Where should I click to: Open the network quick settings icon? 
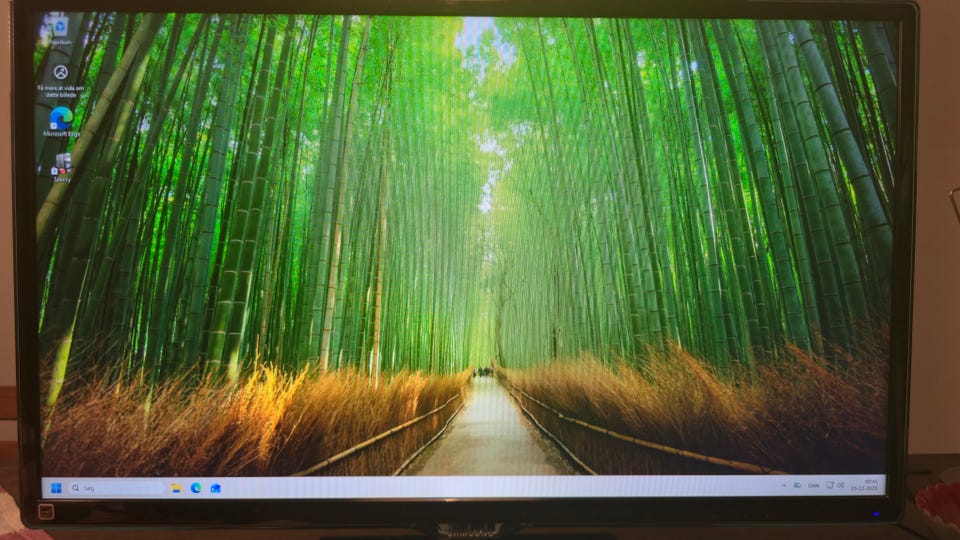(x=830, y=485)
